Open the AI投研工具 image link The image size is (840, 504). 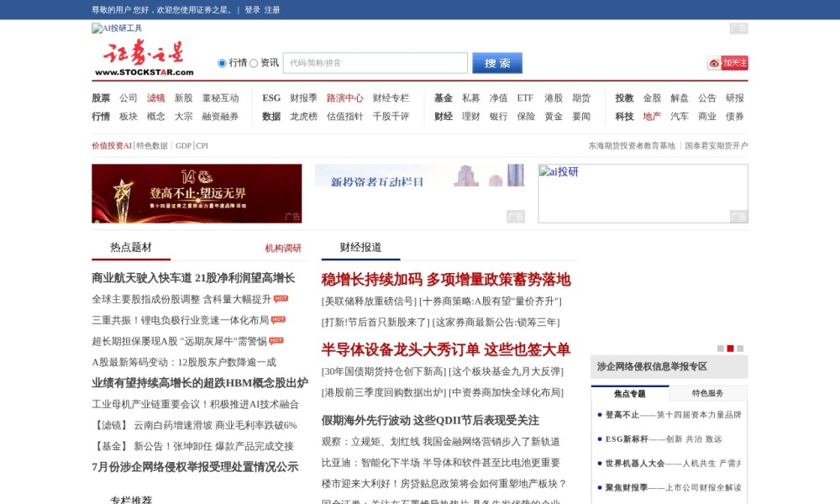pyautogui.click(x=117, y=29)
